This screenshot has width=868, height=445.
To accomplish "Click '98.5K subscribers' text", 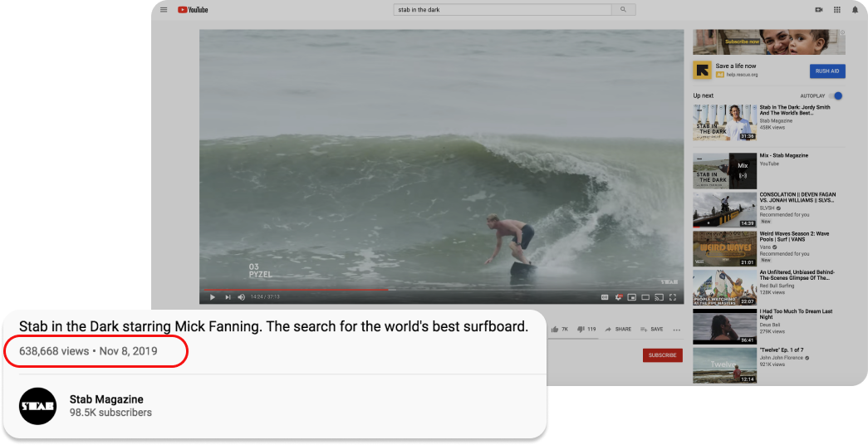I will point(110,413).
